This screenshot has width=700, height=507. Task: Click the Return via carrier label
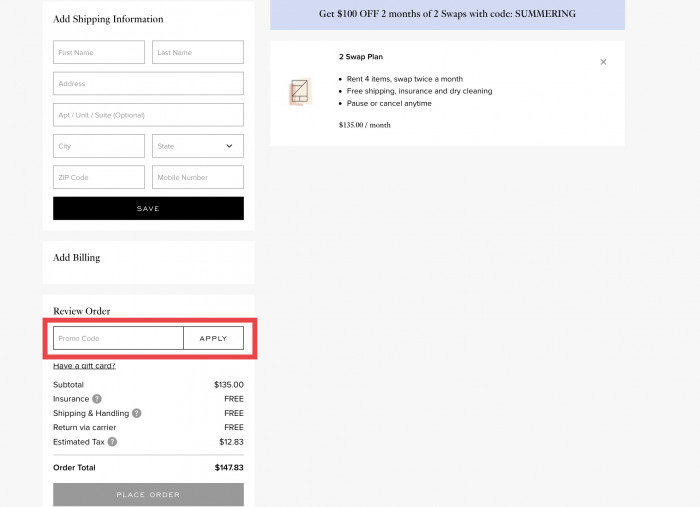pos(84,428)
